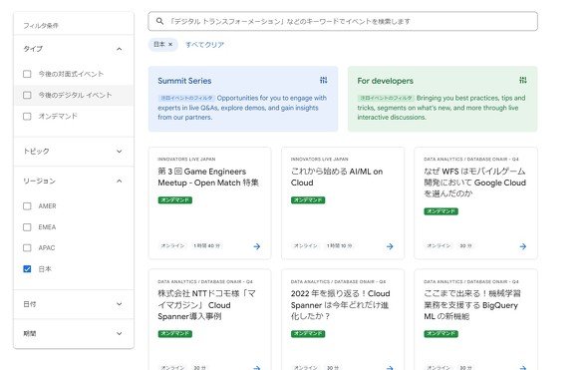The width and height of the screenshot is (588, 370).
Task: Click オンデマンド badge on 2022 年を振り返る card
Action: (x=308, y=334)
